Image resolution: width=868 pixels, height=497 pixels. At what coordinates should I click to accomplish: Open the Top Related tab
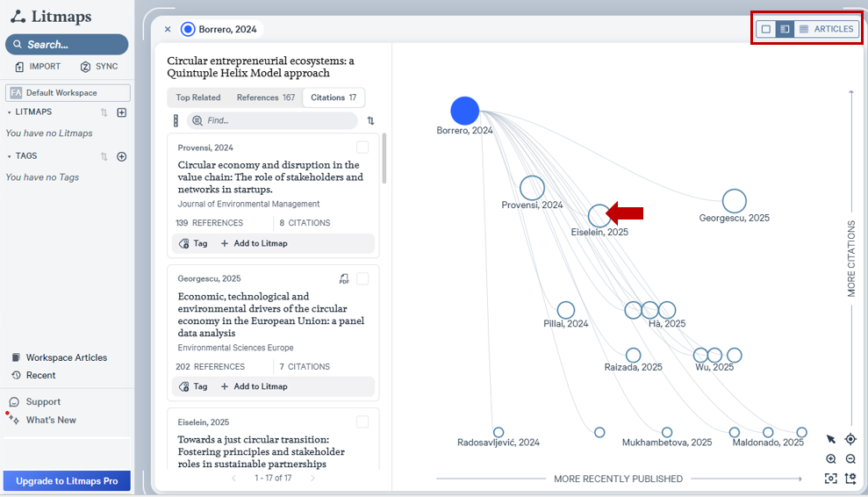(198, 97)
